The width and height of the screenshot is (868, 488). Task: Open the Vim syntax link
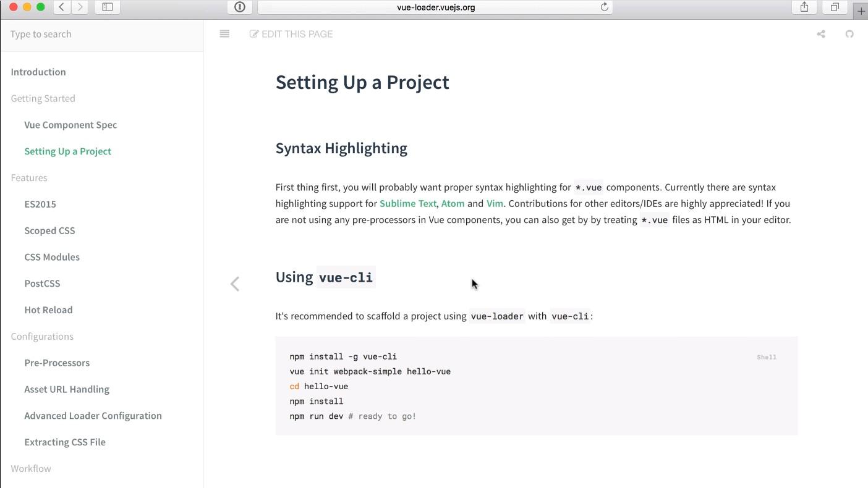tap(495, 203)
